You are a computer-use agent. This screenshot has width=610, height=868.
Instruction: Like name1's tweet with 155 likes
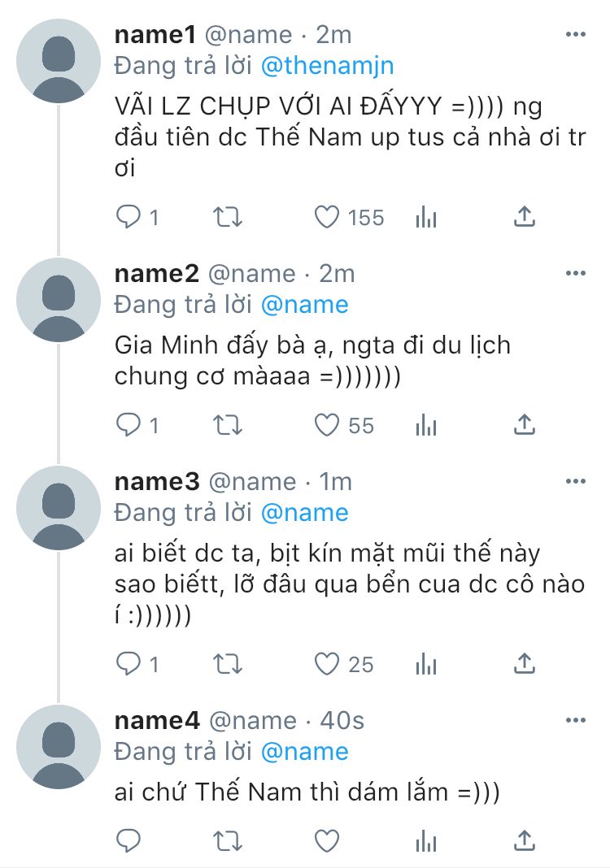click(326, 217)
